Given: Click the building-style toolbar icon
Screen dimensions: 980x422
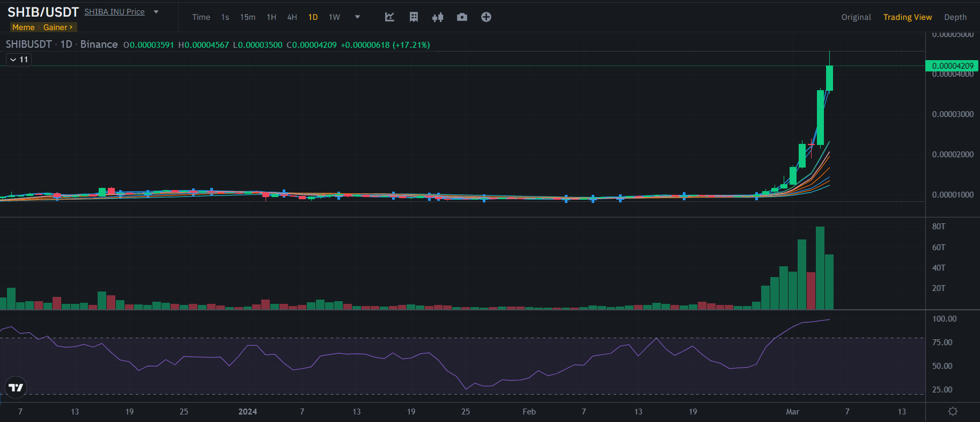Looking at the screenshot, I should click(414, 17).
